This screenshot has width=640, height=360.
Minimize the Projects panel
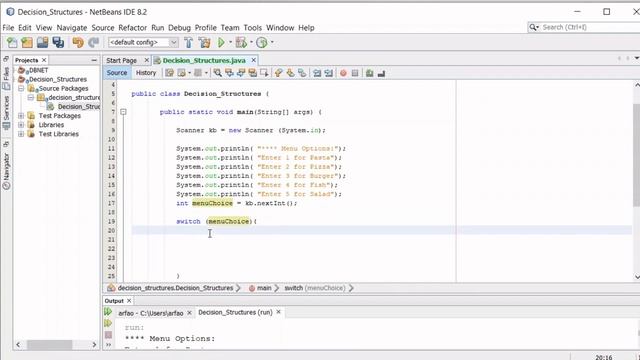[x=94, y=60]
